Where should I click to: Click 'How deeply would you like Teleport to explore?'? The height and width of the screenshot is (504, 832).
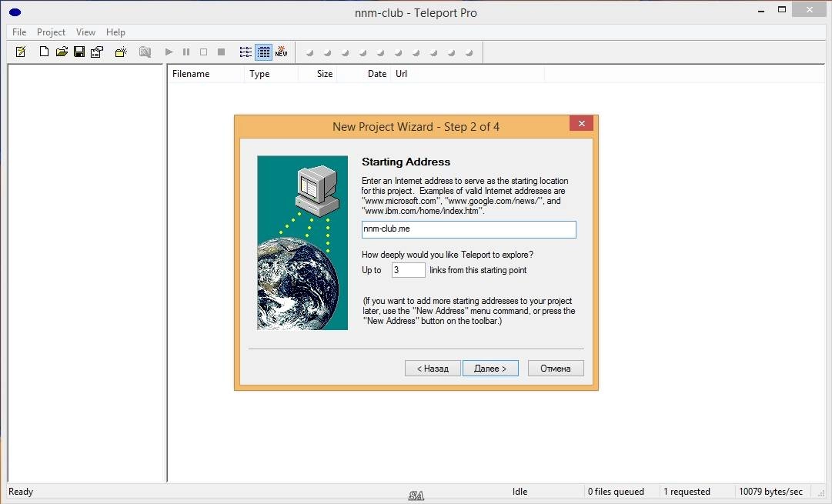[x=447, y=255]
